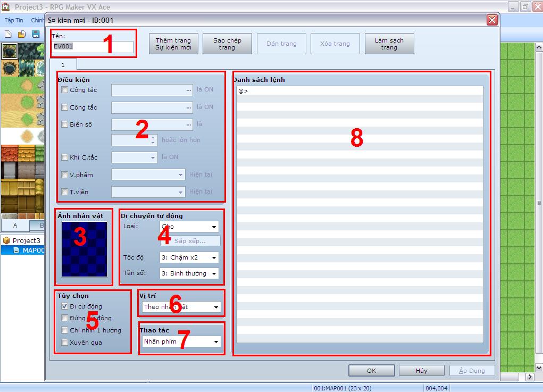Image resolution: width=543 pixels, height=392 pixels.
Task: Enable the second Công tắc condition
Action: point(64,107)
